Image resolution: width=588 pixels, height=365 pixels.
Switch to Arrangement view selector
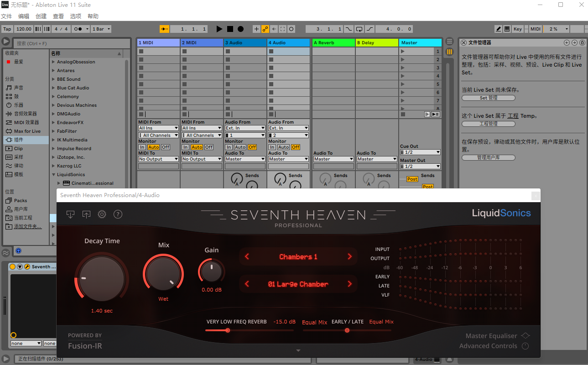(x=449, y=41)
